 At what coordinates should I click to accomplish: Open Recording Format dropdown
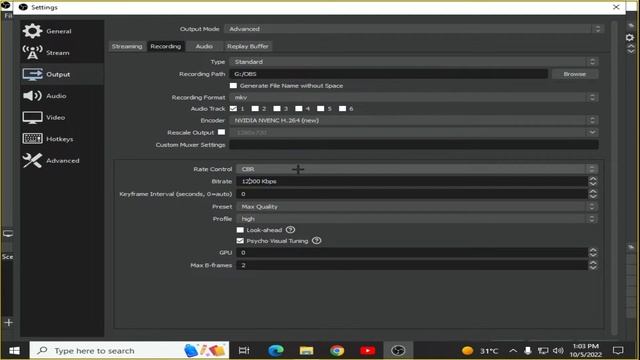coord(414,97)
